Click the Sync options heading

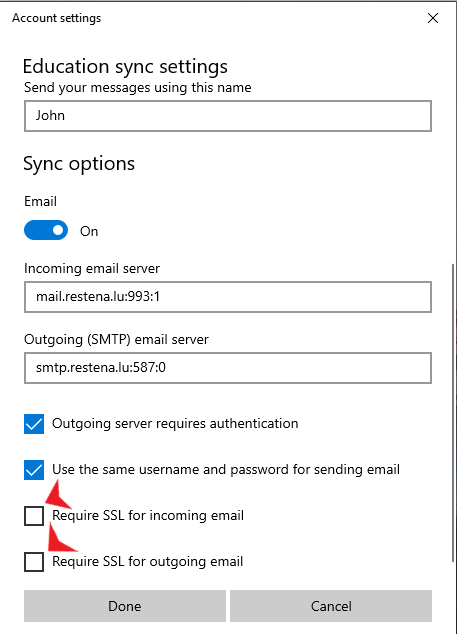pos(79,164)
